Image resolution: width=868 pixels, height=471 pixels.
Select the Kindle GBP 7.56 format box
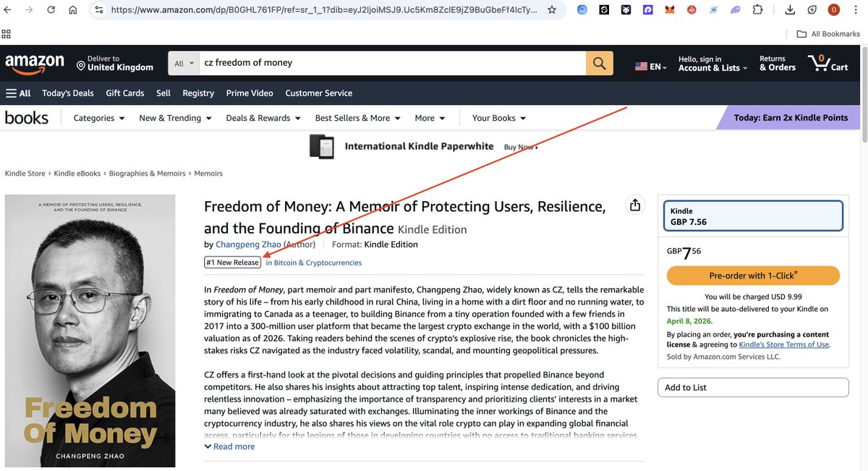tap(753, 216)
